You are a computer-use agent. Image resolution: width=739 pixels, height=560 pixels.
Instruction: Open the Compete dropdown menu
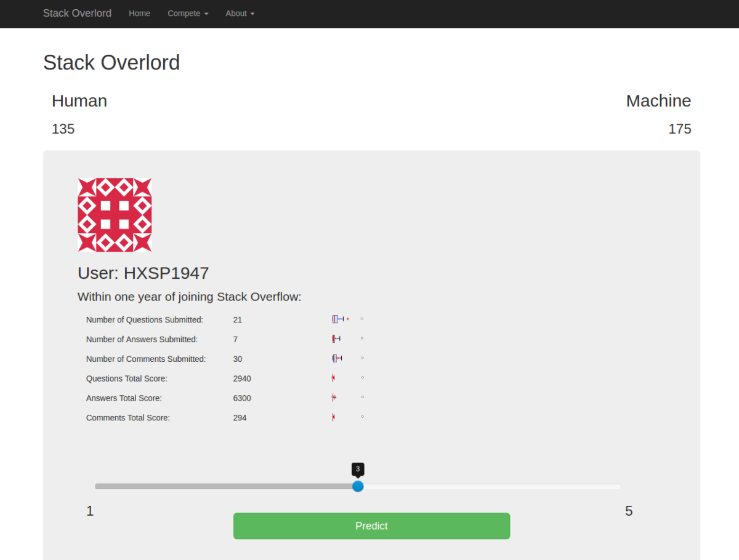(188, 13)
